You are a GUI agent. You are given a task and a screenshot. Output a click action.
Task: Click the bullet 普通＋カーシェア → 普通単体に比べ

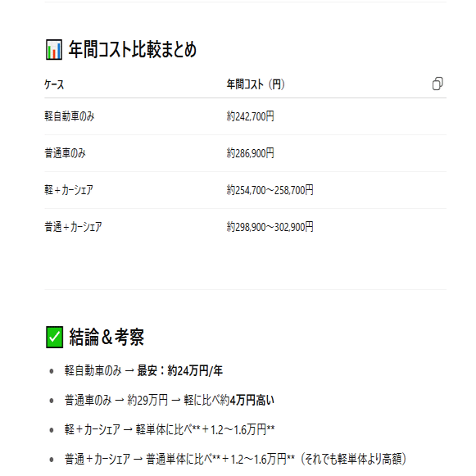coord(236,459)
